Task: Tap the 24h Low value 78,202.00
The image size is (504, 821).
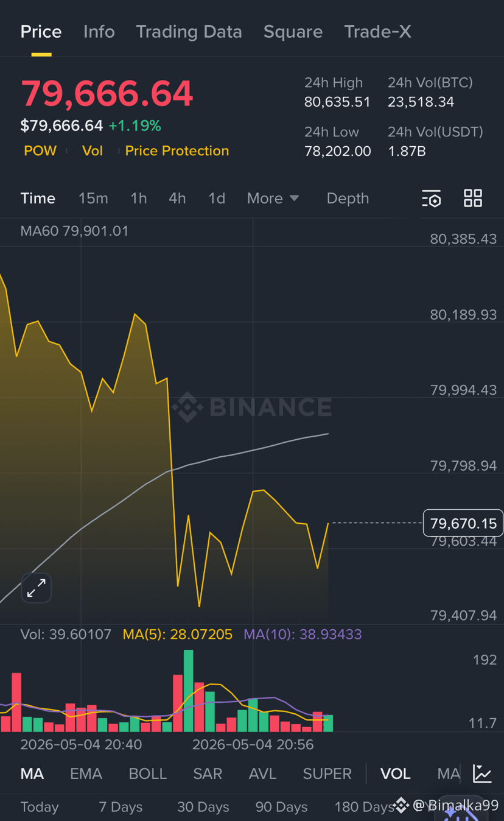Action: pos(338,152)
